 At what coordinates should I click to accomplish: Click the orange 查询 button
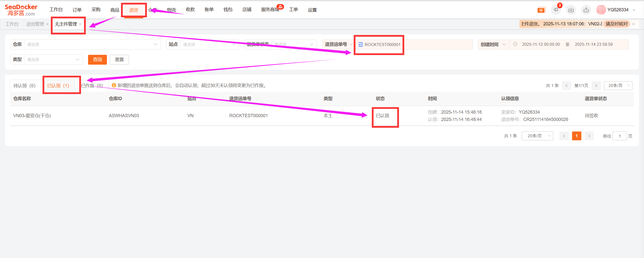click(x=97, y=60)
